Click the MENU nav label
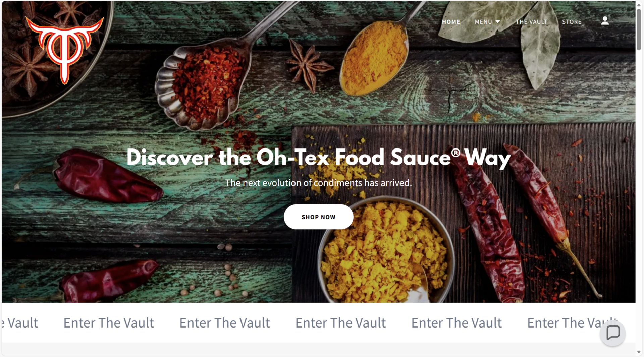 (483, 22)
